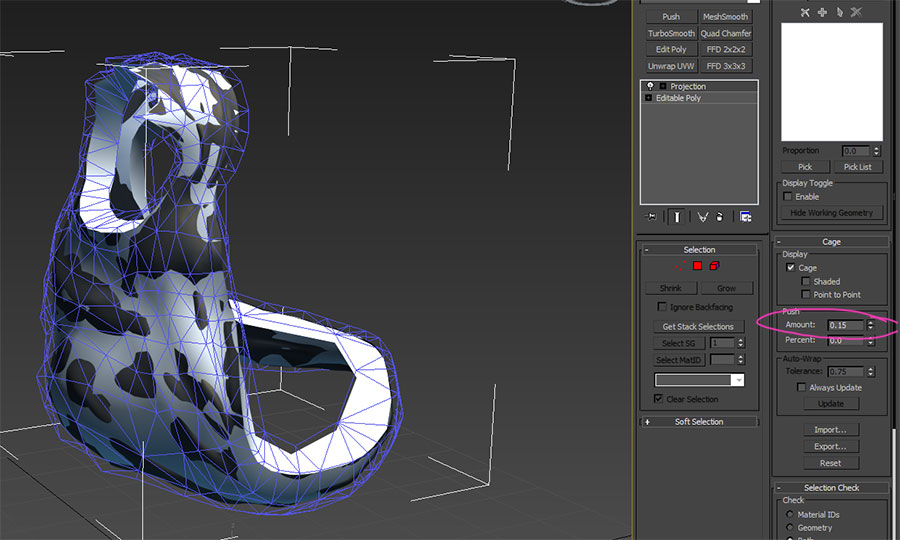Viewport: 900px width, 540px height.
Task: Click Make Unique icon below stack
Action: point(703,216)
